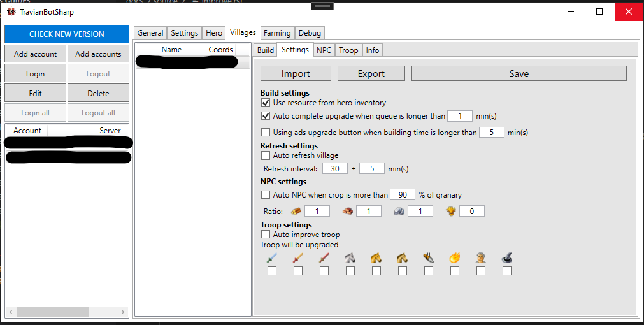Click the wood resource icon in Ratio
This screenshot has width=644, height=325.
296,211
